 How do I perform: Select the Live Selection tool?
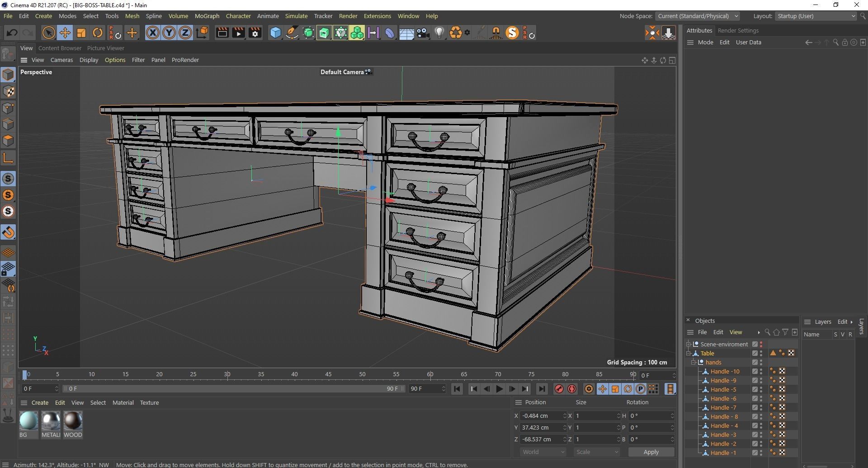tap(48, 33)
